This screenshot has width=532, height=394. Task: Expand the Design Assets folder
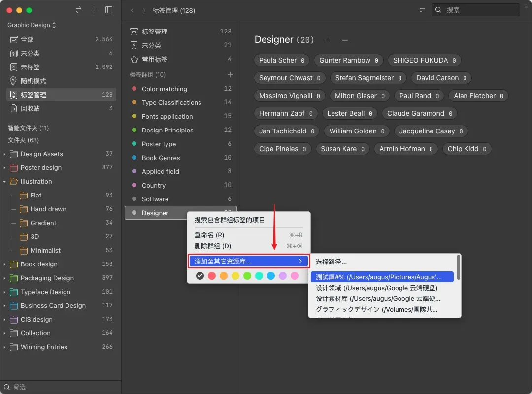click(x=4, y=154)
